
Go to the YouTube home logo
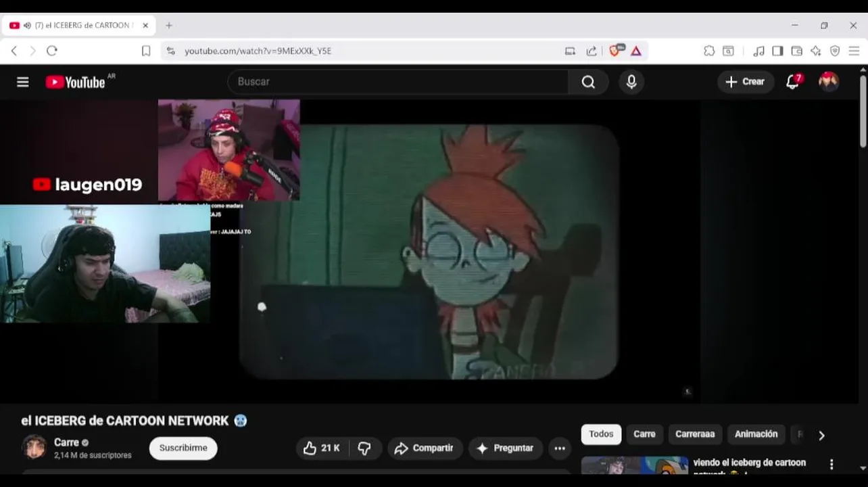[75, 82]
